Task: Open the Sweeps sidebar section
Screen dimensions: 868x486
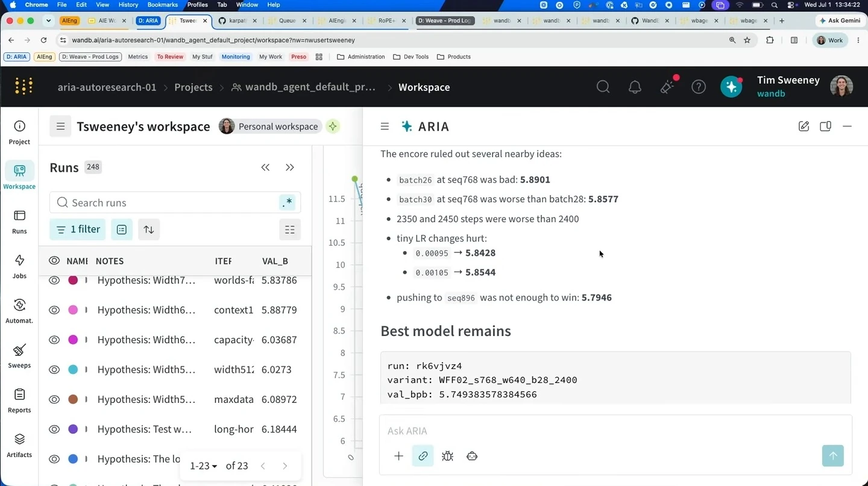Action: pos(19,355)
